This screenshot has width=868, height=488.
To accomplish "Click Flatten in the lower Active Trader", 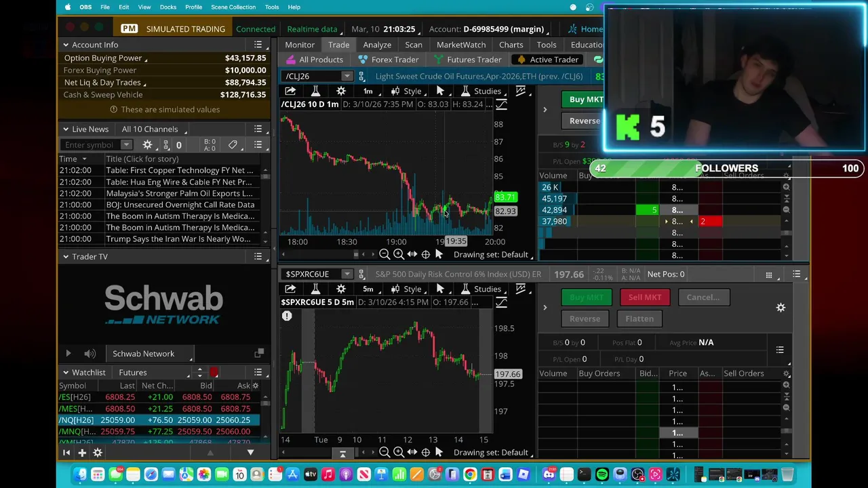I will 639,319.
